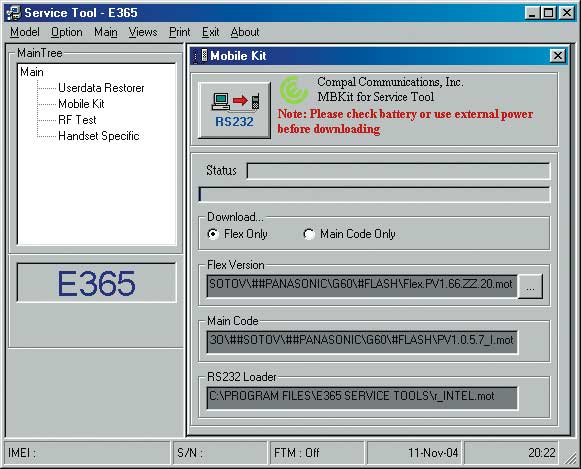Click the red battery warning note
The image size is (581, 469).
point(405,122)
